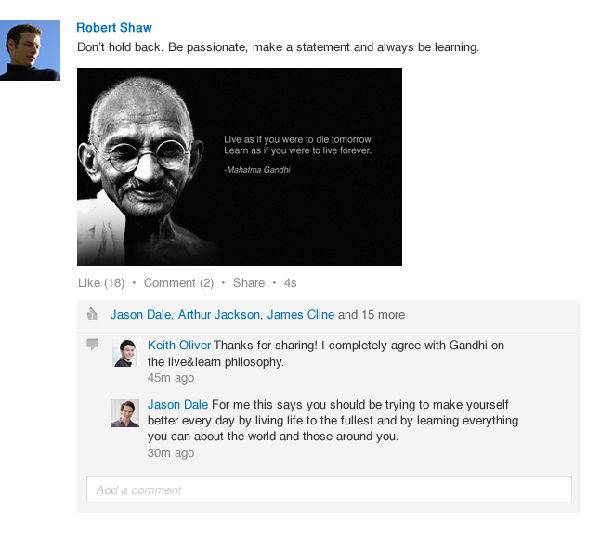Click the 4s post timestamp
The image size is (600, 534).
(290, 283)
